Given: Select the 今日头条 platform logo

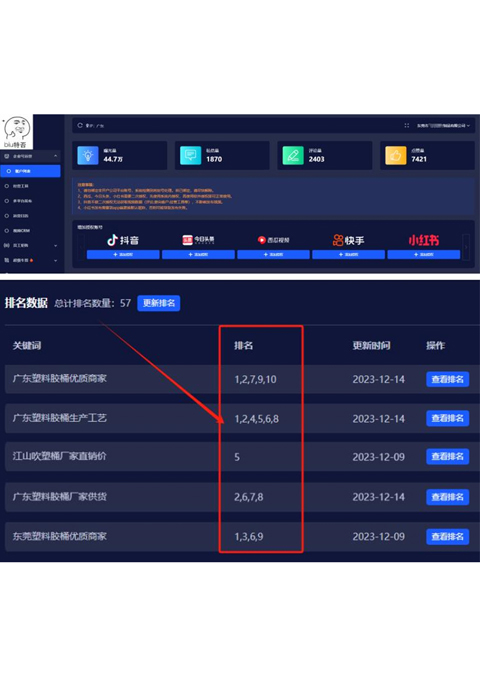Looking at the screenshot, I should click(198, 240).
